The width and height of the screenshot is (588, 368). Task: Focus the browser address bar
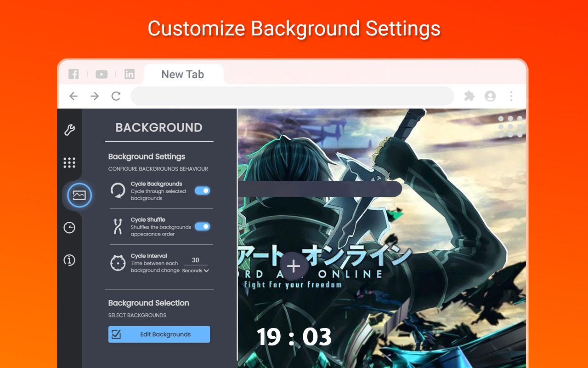(x=292, y=96)
